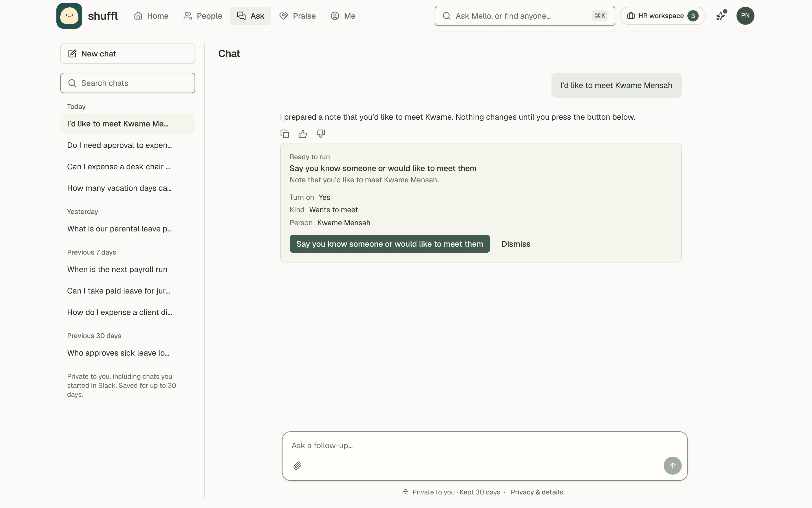
Task: Open chat "How do I expense a client di..."
Action: pos(127,312)
